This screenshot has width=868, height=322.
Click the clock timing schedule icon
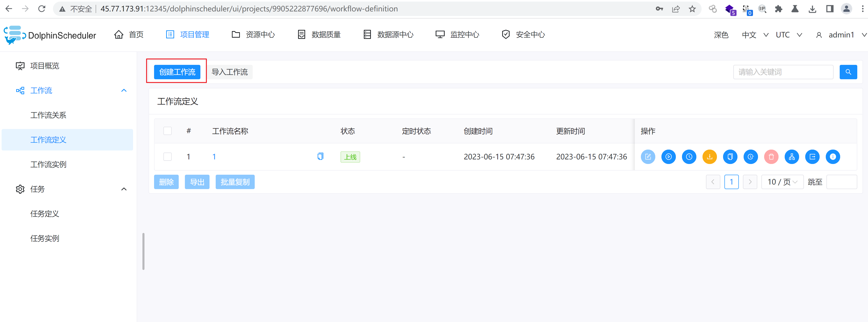689,157
